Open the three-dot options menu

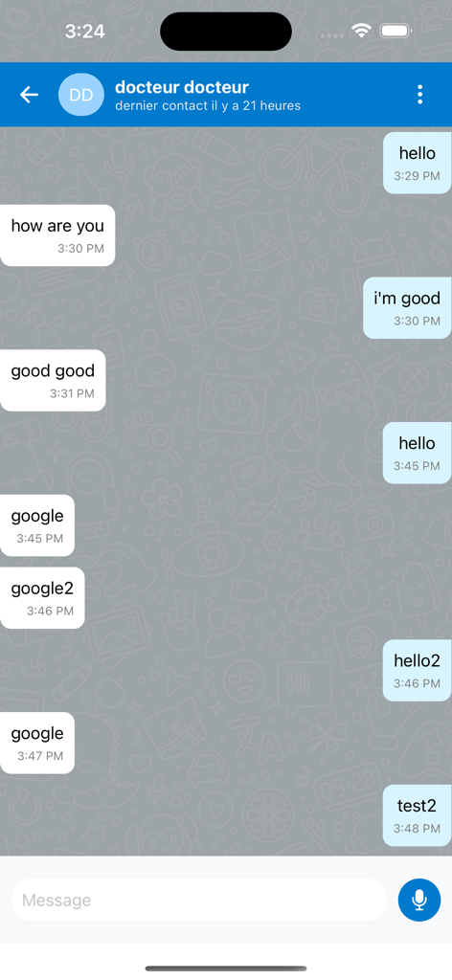pos(419,95)
